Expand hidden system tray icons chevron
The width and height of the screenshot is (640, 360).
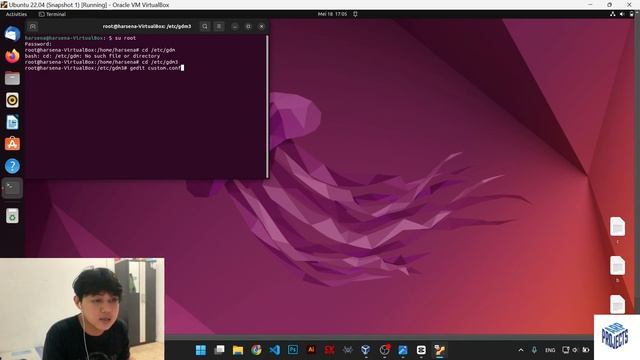[x=521, y=350]
